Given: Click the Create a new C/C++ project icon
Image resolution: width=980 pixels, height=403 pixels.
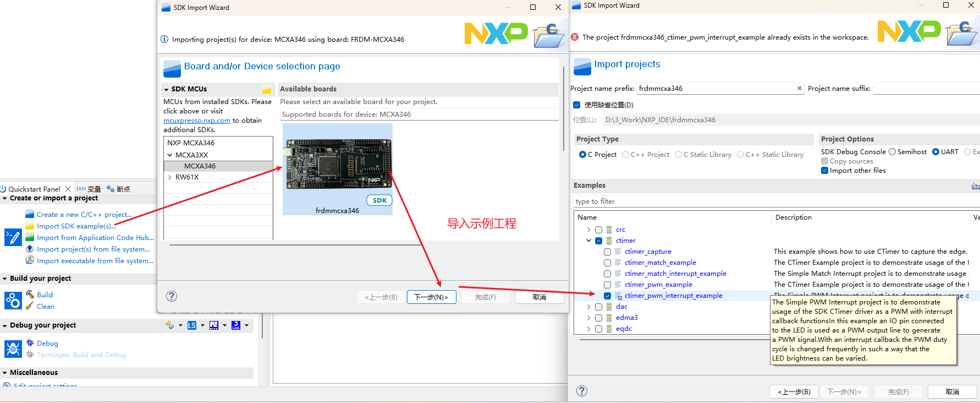Looking at the screenshot, I should point(30,214).
